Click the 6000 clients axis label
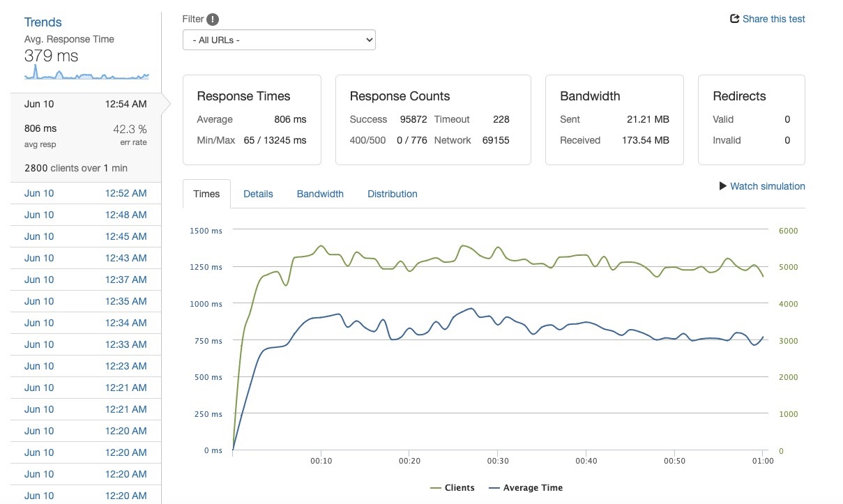This screenshot has height=504, width=843. coord(788,231)
